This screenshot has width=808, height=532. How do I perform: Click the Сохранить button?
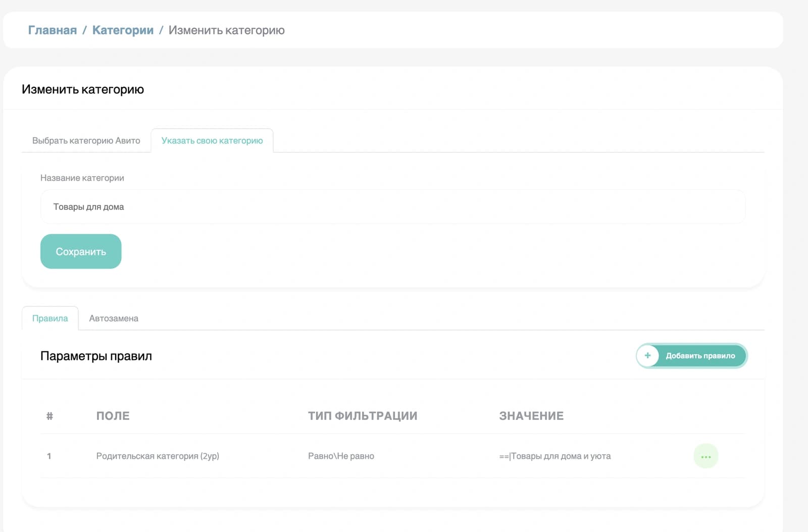pos(81,251)
